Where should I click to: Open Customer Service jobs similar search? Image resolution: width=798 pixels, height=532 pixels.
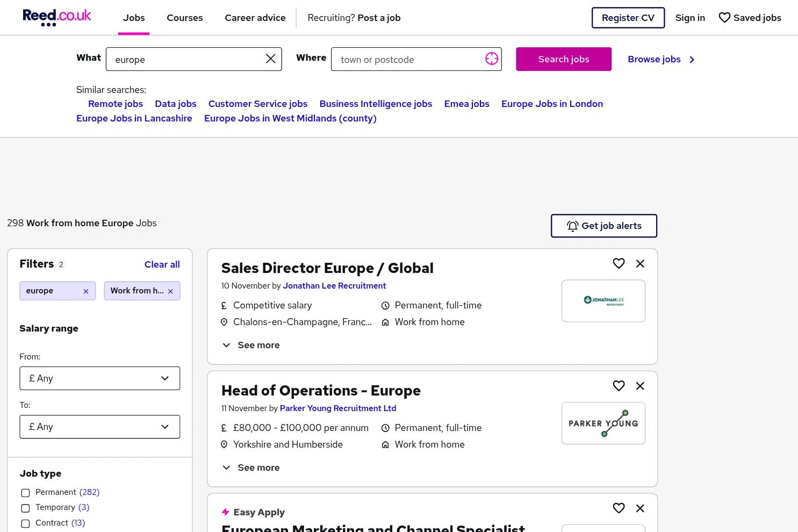point(258,104)
